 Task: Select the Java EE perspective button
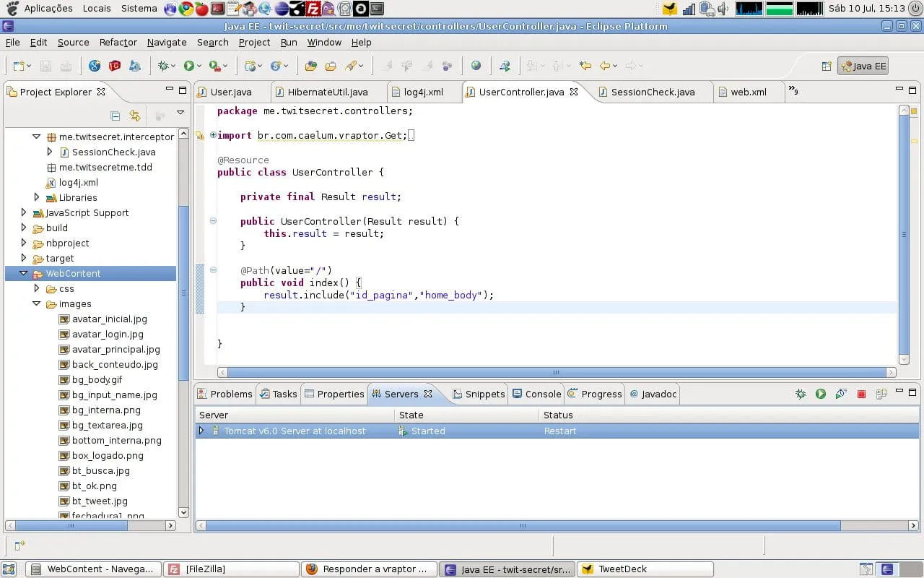pyautogui.click(x=863, y=66)
